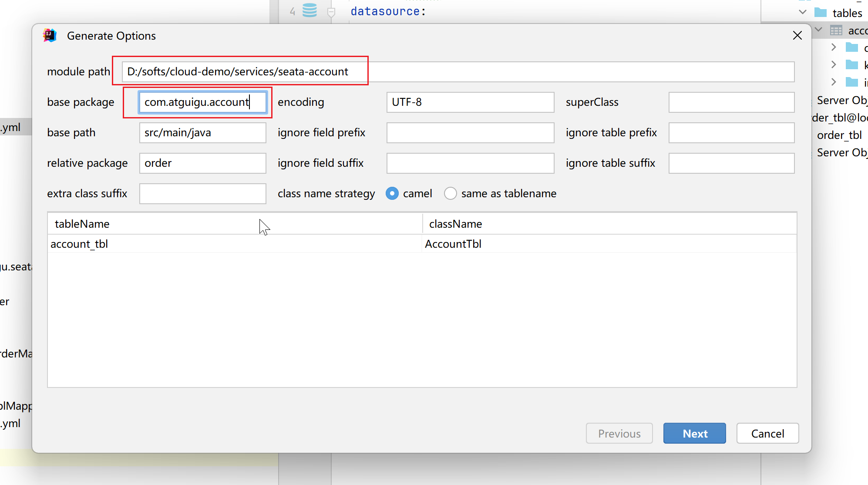Image resolution: width=868 pixels, height=485 pixels.
Task: Edit the relative package order field
Action: (203, 163)
